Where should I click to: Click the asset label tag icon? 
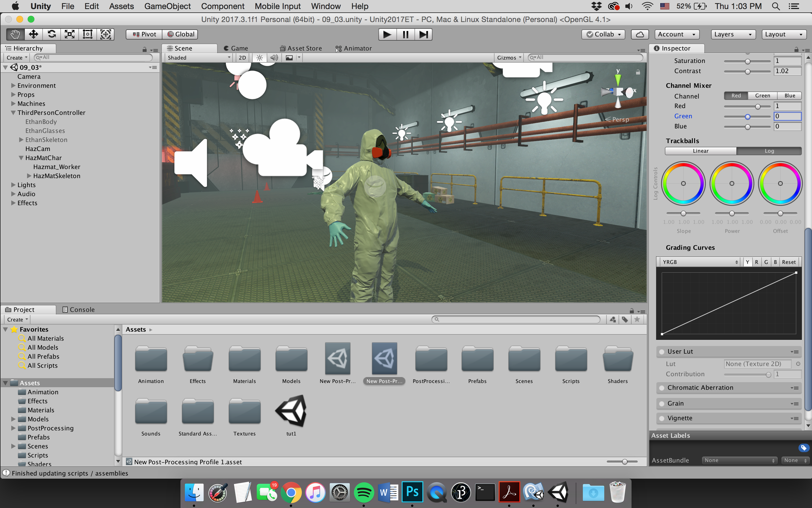tap(803, 448)
